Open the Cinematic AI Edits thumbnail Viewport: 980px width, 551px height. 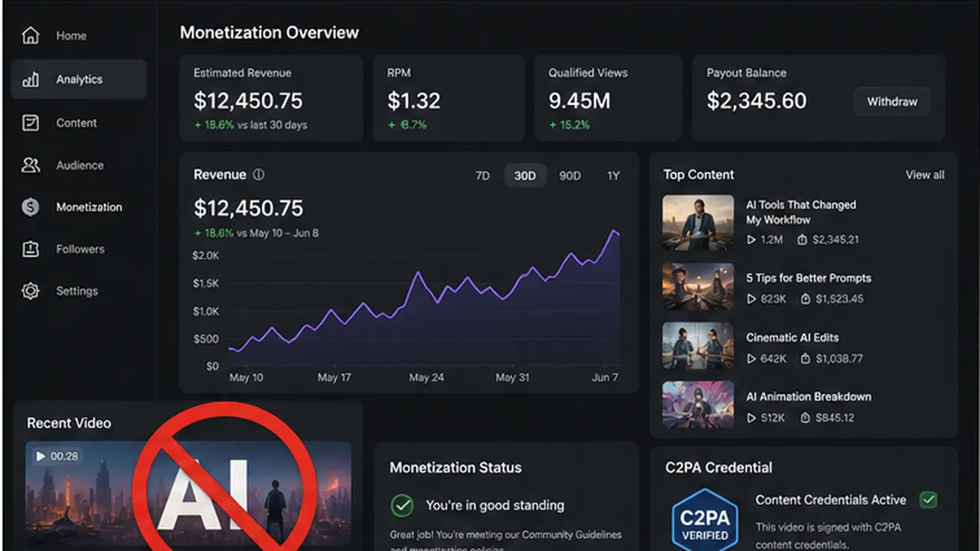click(x=697, y=346)
